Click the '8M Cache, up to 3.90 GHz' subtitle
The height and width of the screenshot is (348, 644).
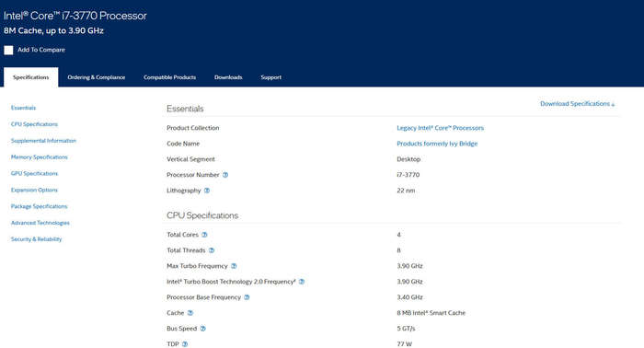[53, 30]
